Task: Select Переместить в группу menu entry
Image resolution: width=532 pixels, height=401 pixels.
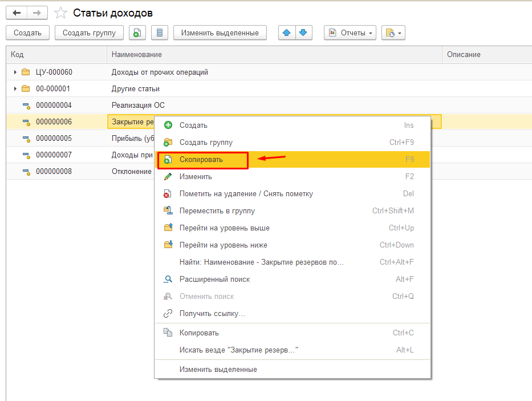Action: [293, 211]
